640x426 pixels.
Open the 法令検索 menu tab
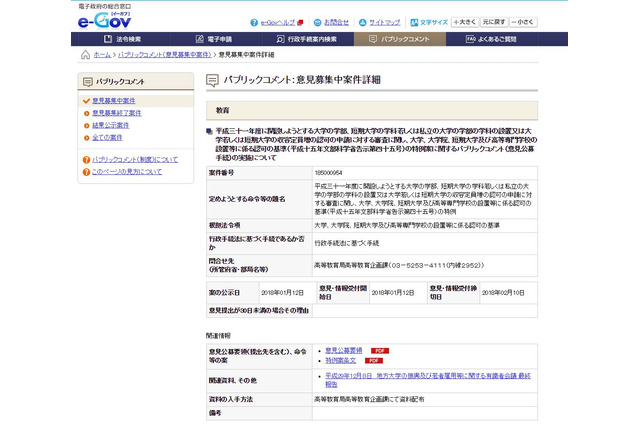pyautogui.click(x=122, y=39)
